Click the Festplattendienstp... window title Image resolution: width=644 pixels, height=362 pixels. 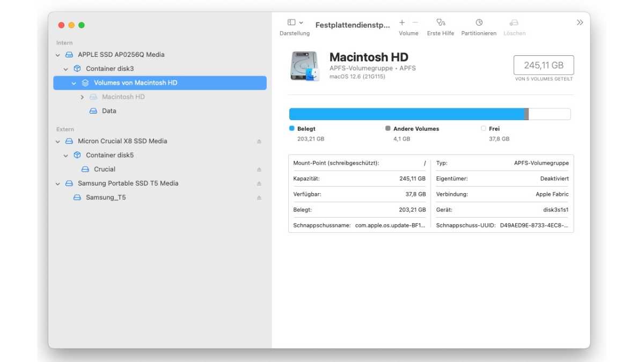coord(353,25)
